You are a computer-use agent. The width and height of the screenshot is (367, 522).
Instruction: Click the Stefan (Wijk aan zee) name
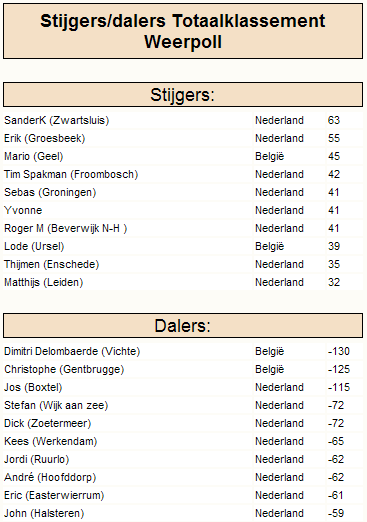coord(56,405)
